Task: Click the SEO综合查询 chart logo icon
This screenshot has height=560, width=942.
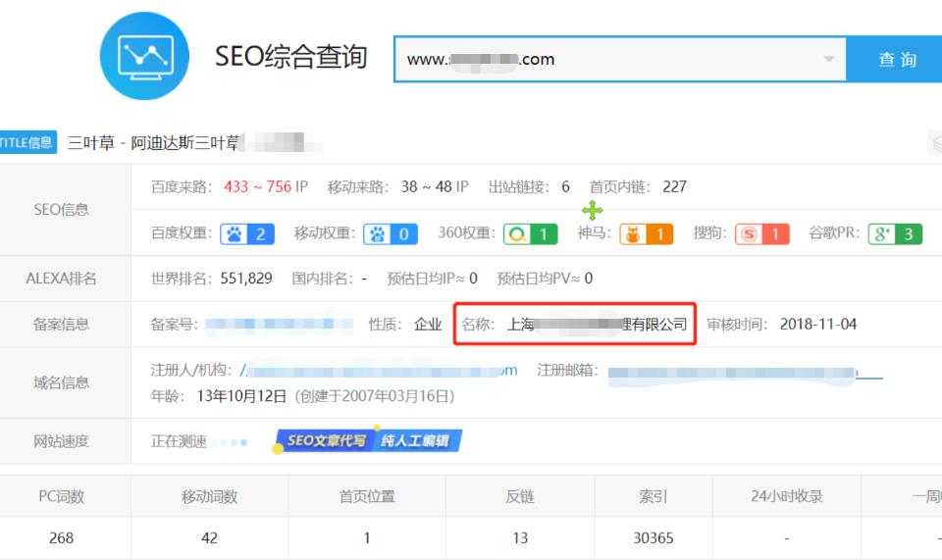Action: coord(145,56)
